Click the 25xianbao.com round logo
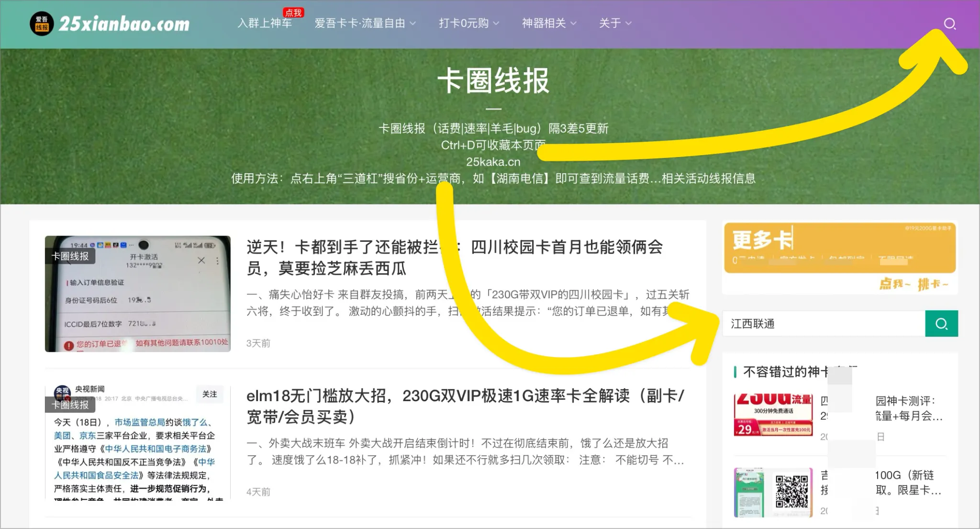 (x=42, y=23)
